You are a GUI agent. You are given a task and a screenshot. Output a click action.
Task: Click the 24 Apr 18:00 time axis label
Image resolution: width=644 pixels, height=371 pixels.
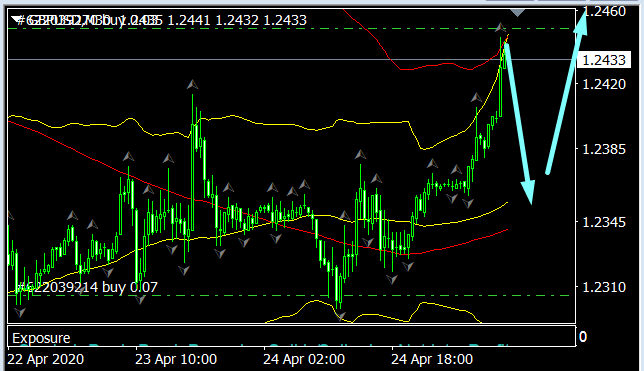pyautogui.click(x=432, y=359)
